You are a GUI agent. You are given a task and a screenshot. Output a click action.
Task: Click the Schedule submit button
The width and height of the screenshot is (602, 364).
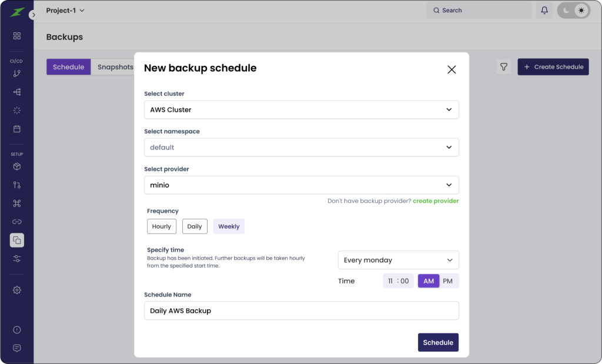click(438, 342)
